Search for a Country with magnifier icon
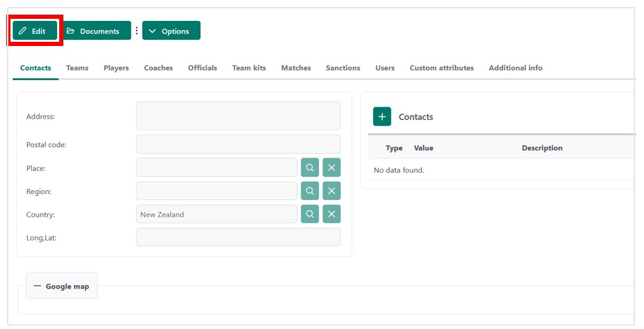Viewport: 644px width, 329px height. tap(310, 214)
